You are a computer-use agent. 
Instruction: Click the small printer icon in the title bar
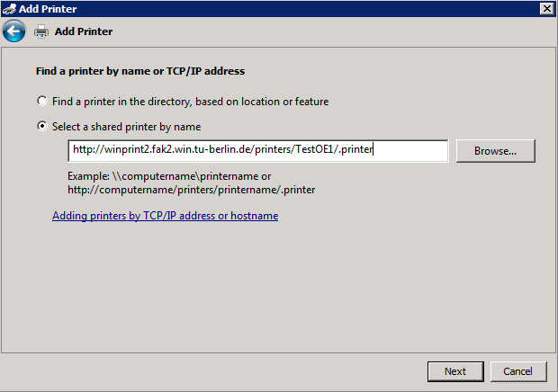pos(9,8)
